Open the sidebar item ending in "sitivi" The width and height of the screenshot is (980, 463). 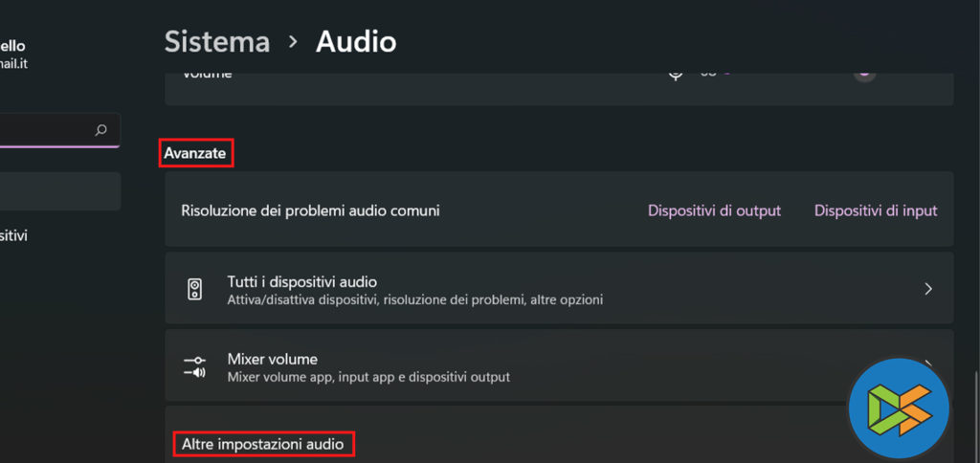(x=14, y=235)
